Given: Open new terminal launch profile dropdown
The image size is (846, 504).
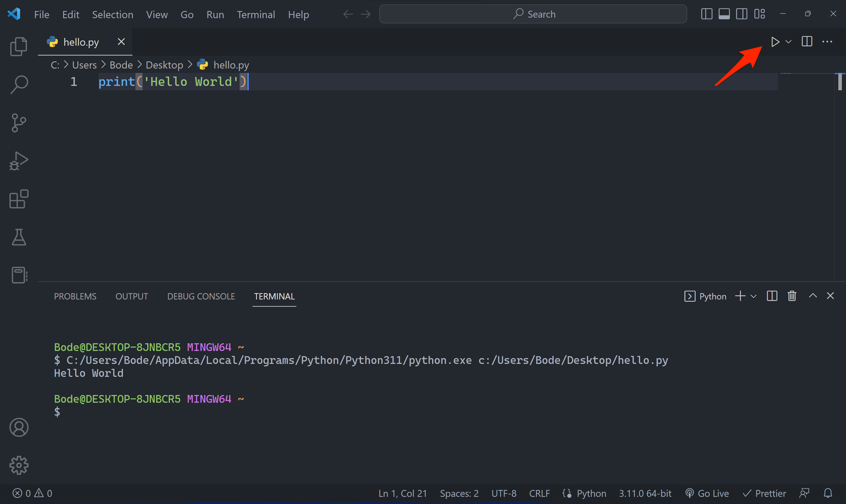Looking at the screenshot, I should [x=753, y=296].
